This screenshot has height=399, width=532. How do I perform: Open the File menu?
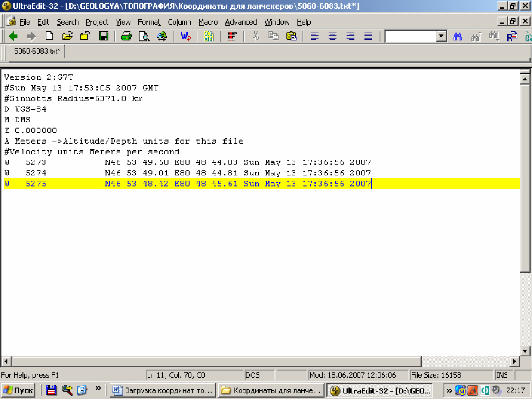24,22
